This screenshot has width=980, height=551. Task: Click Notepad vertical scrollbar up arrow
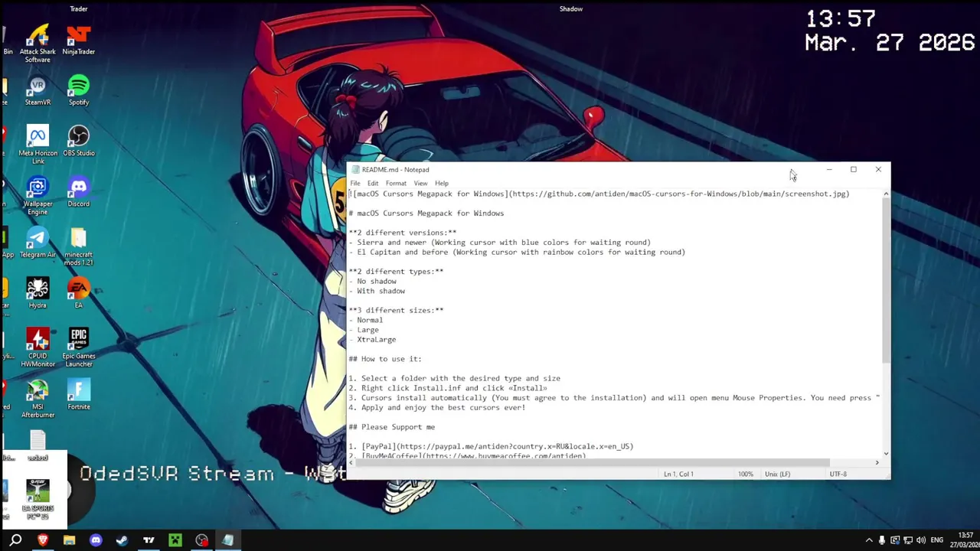pyautogui.click(x=886, y=194)
